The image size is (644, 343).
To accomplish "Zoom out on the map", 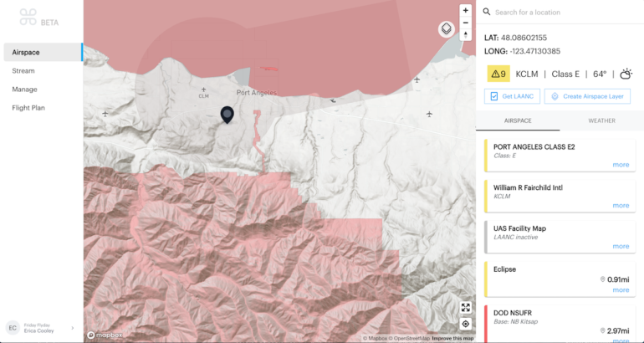I will [465, 23].
